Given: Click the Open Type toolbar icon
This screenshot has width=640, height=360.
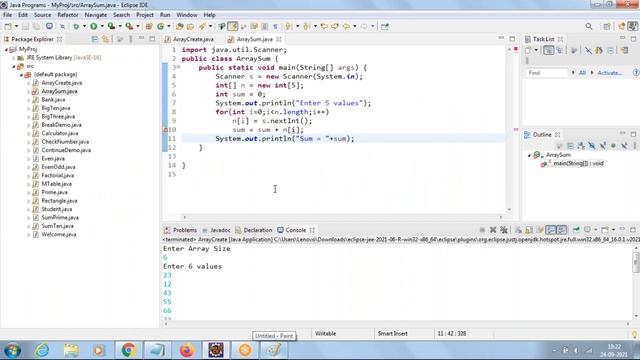Looking at the screenshot, I should 180,27.
